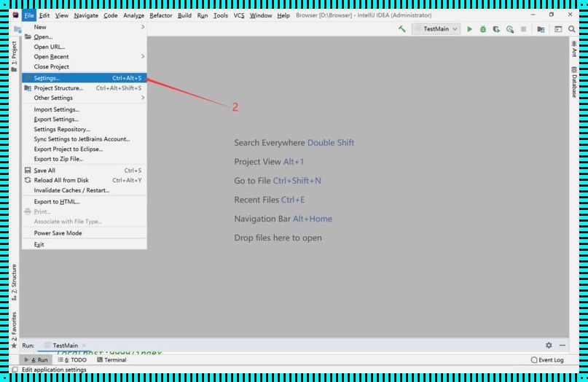Open the Build menu

(x=184, y=15)
